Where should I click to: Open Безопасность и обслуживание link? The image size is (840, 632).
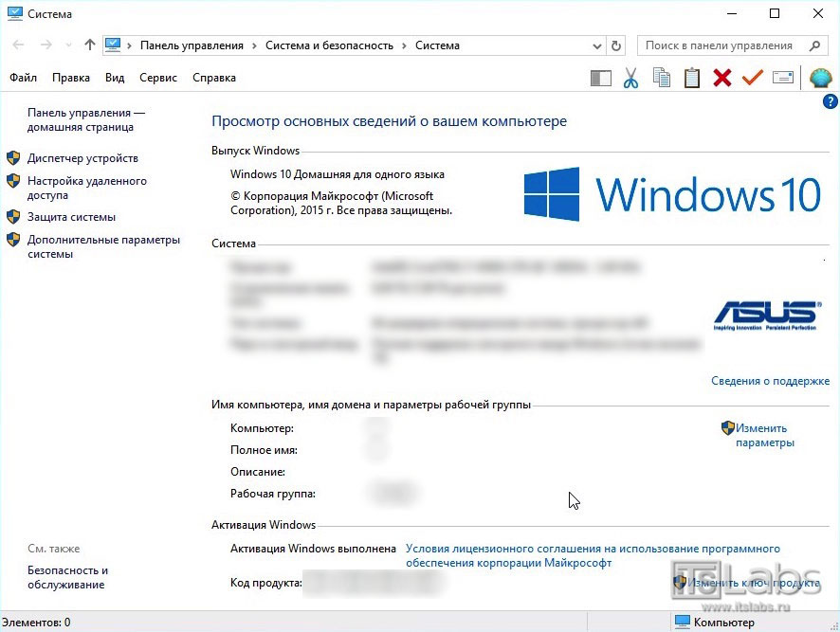coord(67,577)
